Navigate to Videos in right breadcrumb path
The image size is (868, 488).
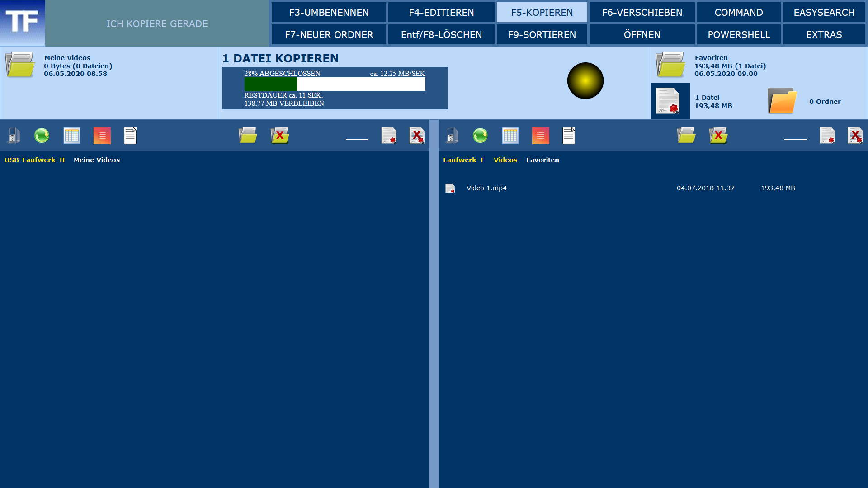[x=505, y=160]
